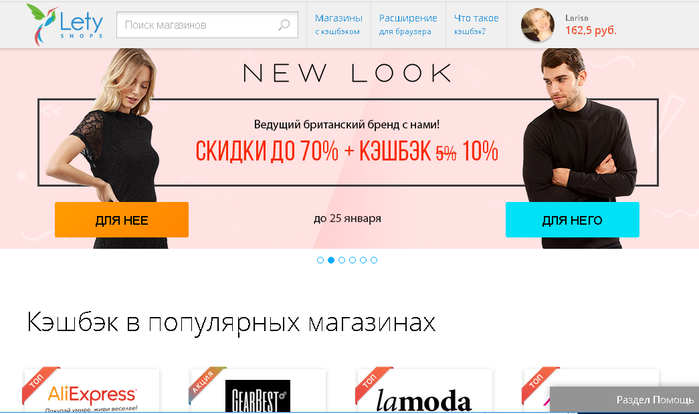Screen dimensions: 699x414
Task: Select the third banner slide dot
Action: (341, 260)
